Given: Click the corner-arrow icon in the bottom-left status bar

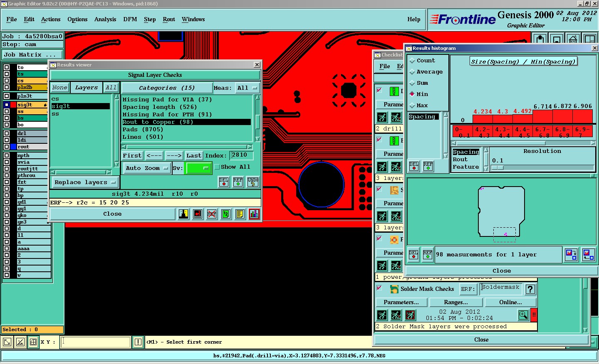Looking at the screenshot, I should [7, 342].
